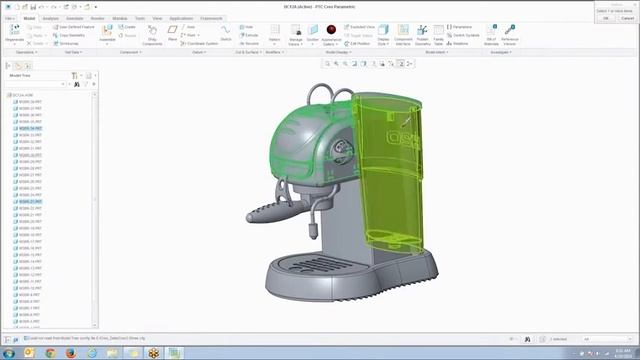Expand Model Intent group dropdown
Viewport: 640px width, 360px height.
437,52
